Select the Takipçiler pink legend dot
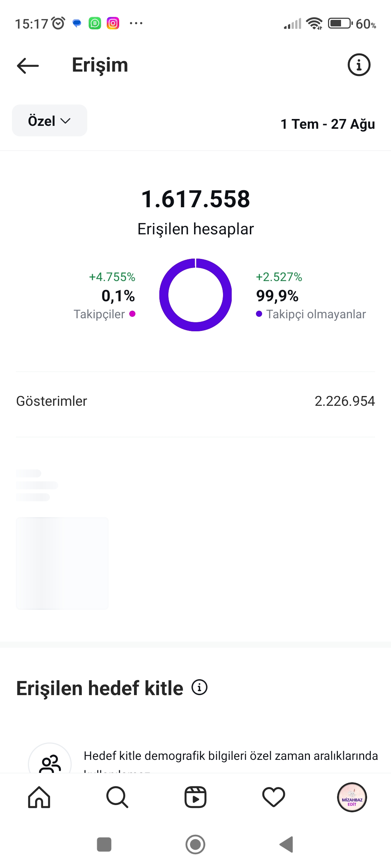Viewport: 391px width, 868px height. [x=132, y=314]
